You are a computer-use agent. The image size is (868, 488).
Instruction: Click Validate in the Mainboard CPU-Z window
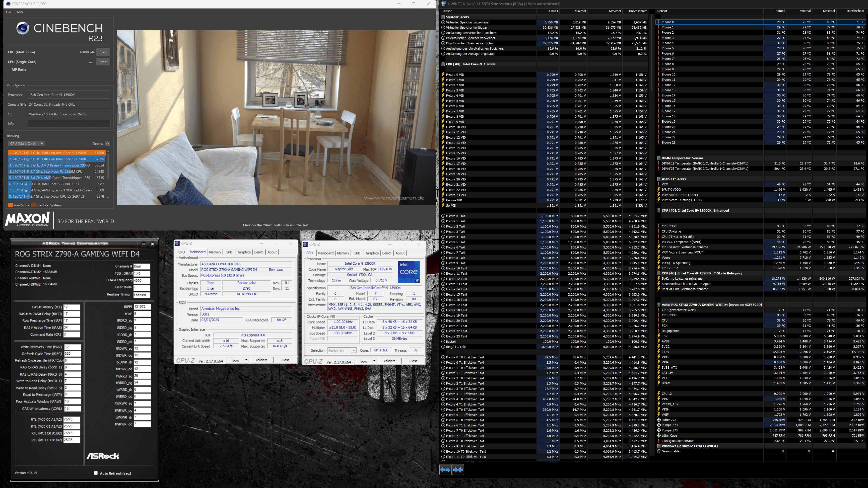point(262,360)
